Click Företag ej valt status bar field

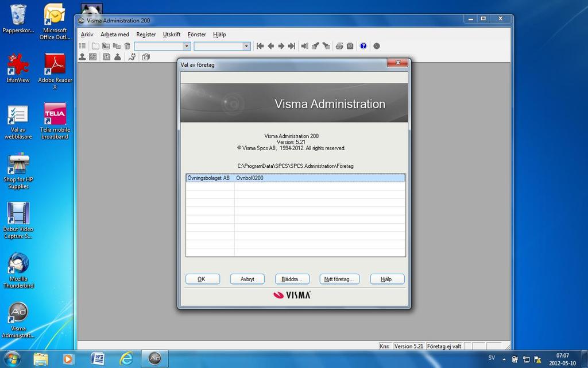tap(444, 346)
